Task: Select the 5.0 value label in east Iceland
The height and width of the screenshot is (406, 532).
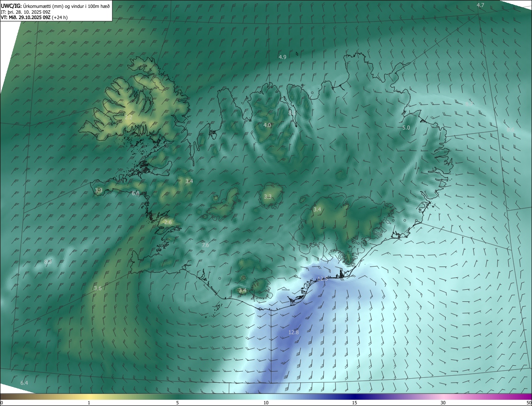Action: click(406, 128)
